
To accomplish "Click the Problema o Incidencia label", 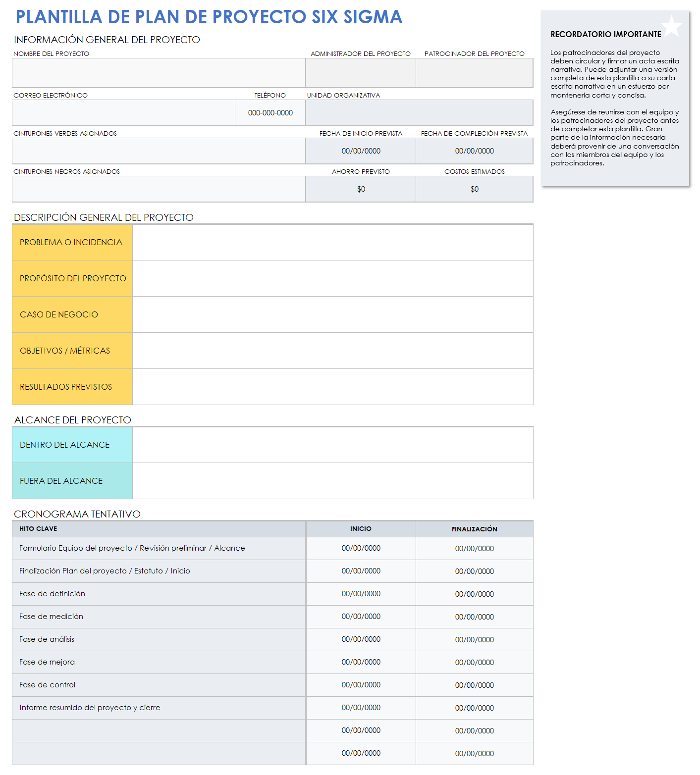I will pyautogui.click(x=72, y=242).
